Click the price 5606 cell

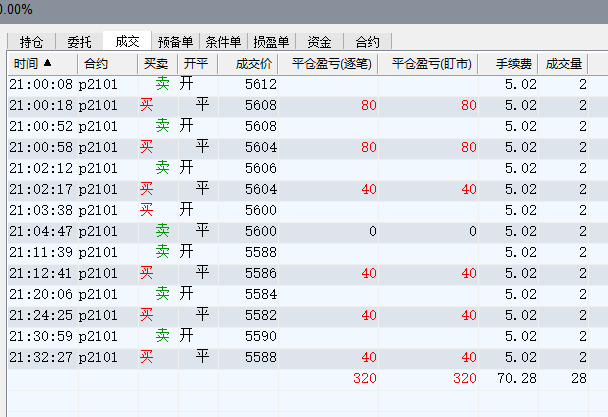pyautogui.click(x=248, y=168)
